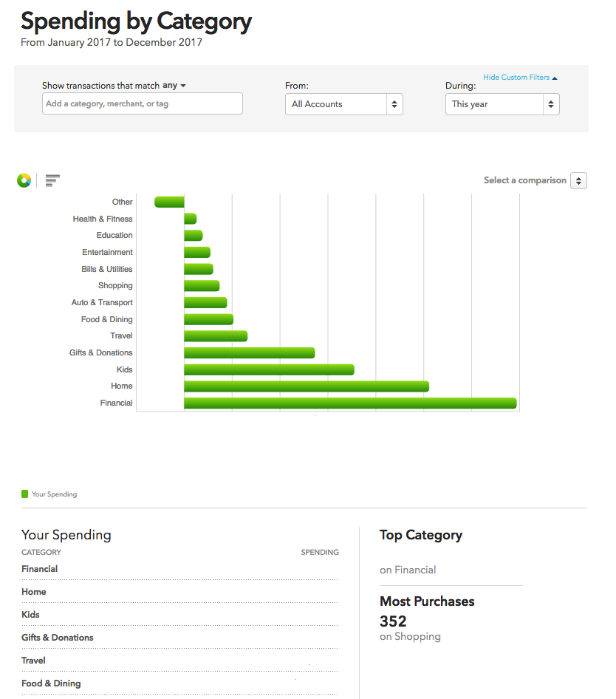The image size is (616, 699).
Task: Open the All Accounts dropdown
Action: pyautogui.click(x=344, y=104)
